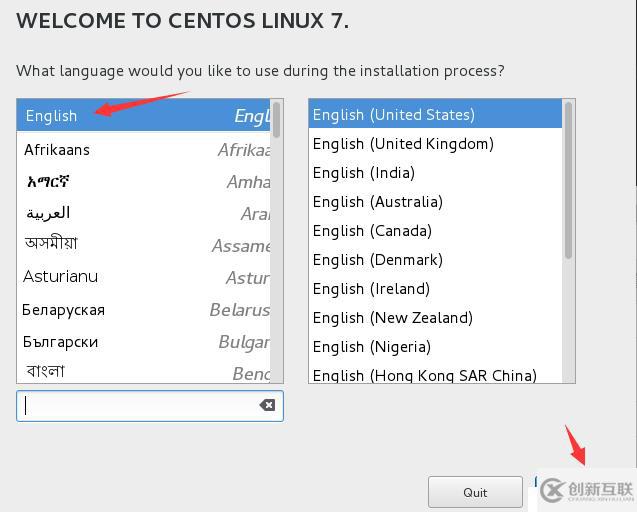Select Български in the language list
This screenshot has height=512, width=637.
pyautogui.click(x=143, y=342)
